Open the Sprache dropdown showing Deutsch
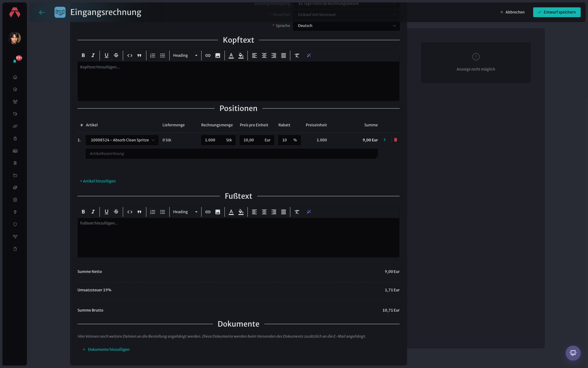This screenshot has width=588, height=368. (x=346, y=26)
